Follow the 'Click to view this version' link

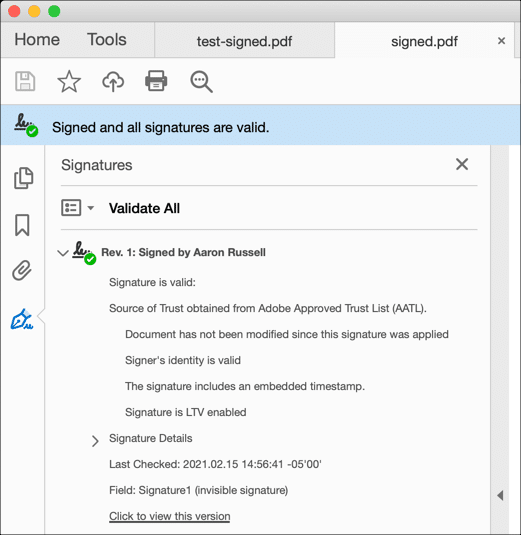[170, 516]
